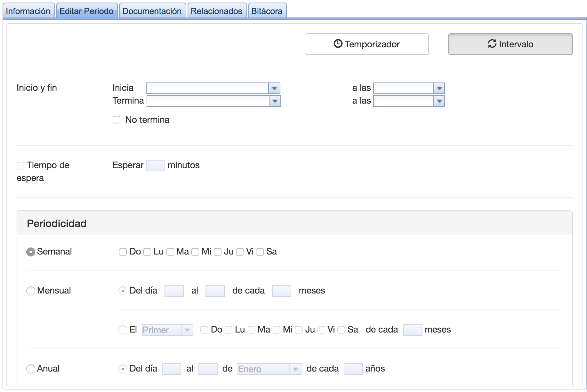This screenshot has height=392, width=587.
Task: Select the Semanal radio button
Action: (31, 252)
